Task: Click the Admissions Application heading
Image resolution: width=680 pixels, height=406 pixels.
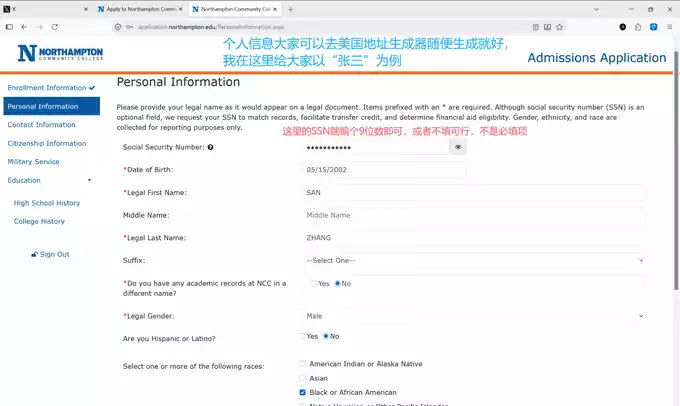Action: 597,58
